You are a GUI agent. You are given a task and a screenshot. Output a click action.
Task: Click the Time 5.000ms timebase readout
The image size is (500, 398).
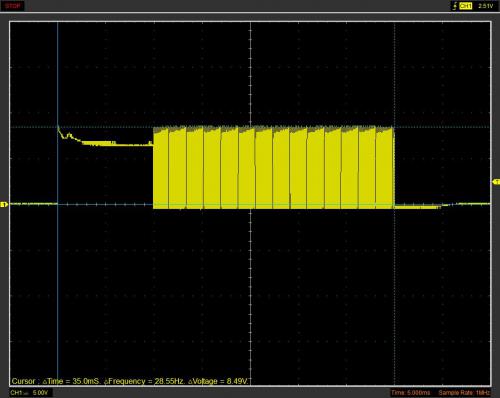coord(410,393)
